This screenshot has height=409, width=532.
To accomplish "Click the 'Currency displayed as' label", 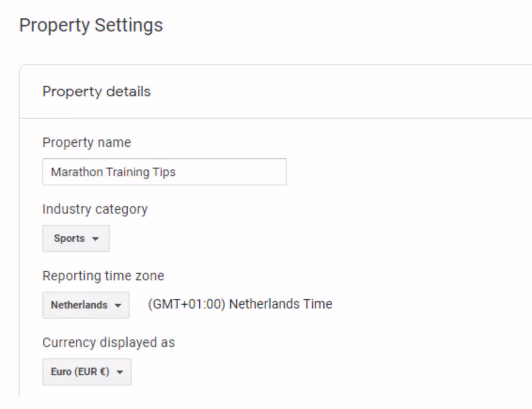I will click(109, 342).
